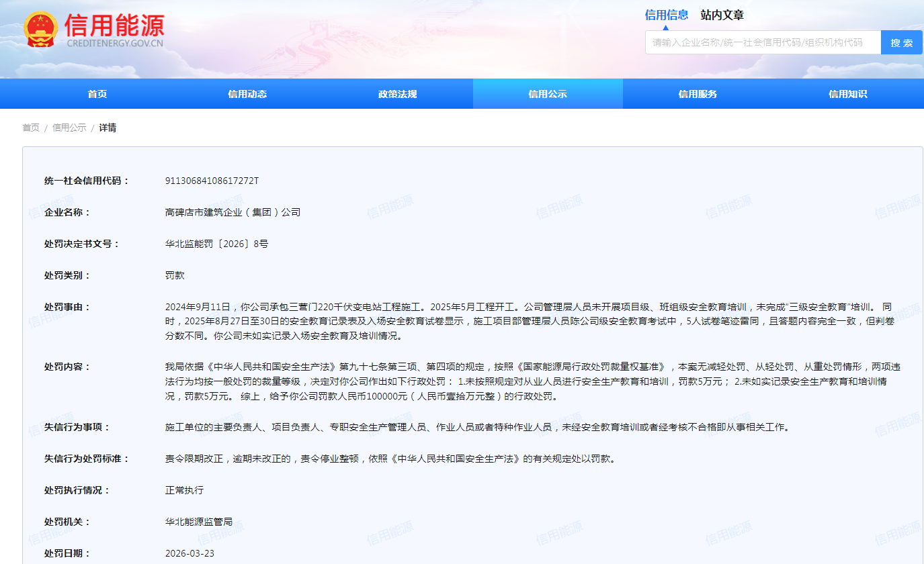Image resolution: width=924 pixels, height=564 pixels.
Task: Click document number 华北监能罚〔2026〕8号
Action: pyautogui.click(x=216, y=244)
